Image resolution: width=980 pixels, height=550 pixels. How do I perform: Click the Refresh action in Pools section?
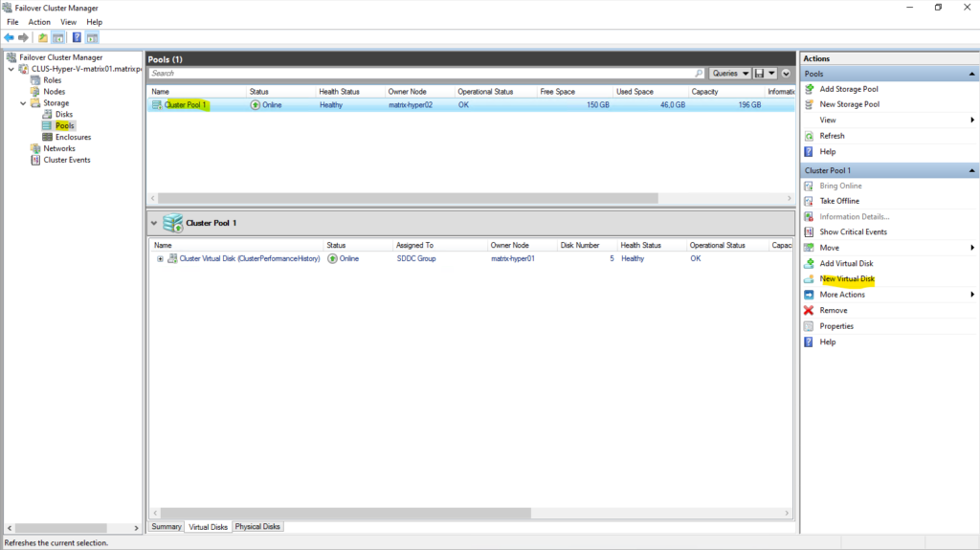pos(832,136)
